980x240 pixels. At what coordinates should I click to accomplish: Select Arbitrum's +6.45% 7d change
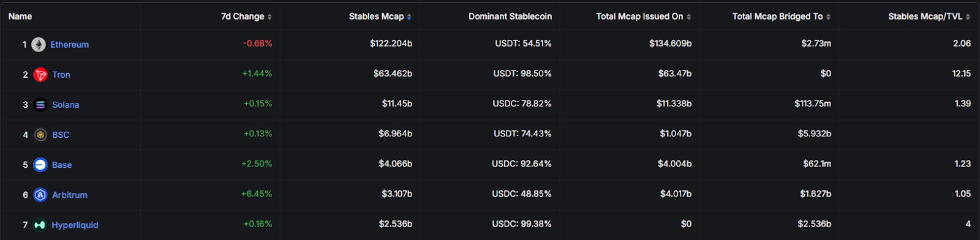[x=257, y=193]
